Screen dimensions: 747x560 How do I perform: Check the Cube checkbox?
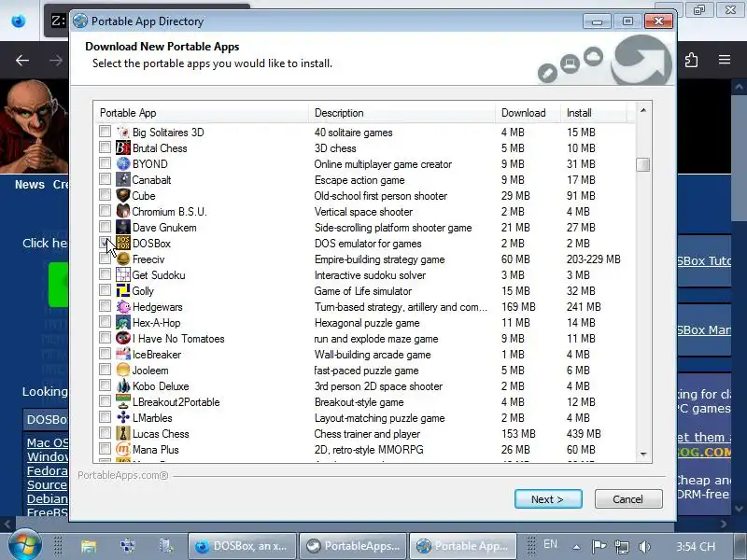click(105, 195)
